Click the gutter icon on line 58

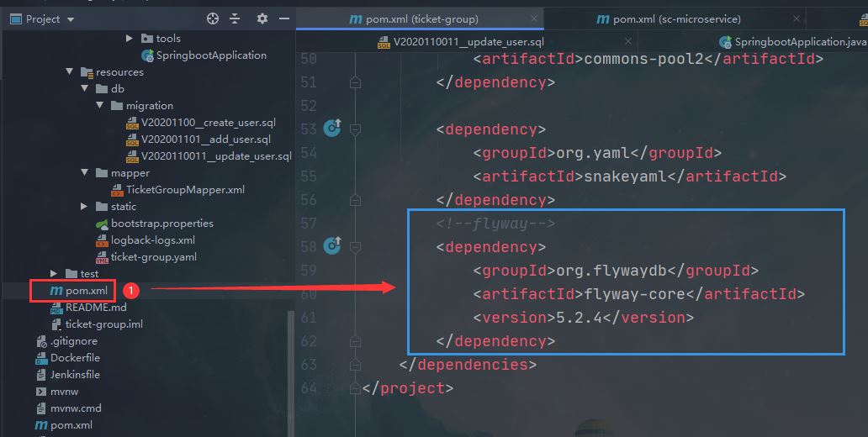pos(332,245)
